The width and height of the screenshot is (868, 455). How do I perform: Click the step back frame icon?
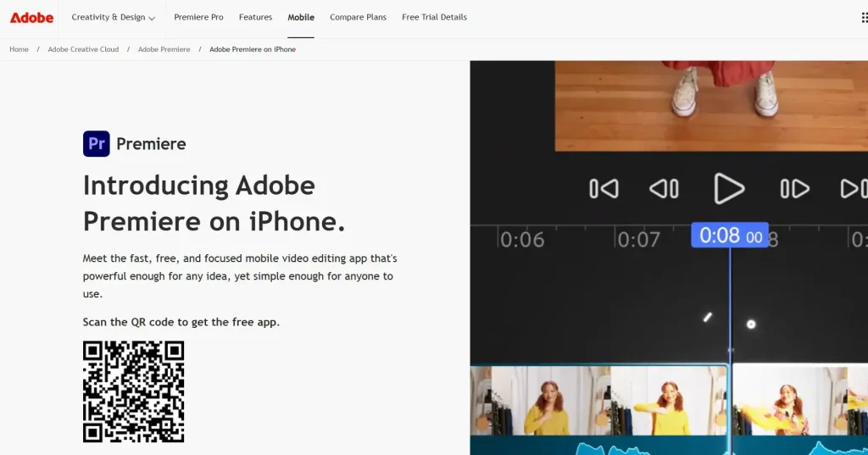point(664,188)
